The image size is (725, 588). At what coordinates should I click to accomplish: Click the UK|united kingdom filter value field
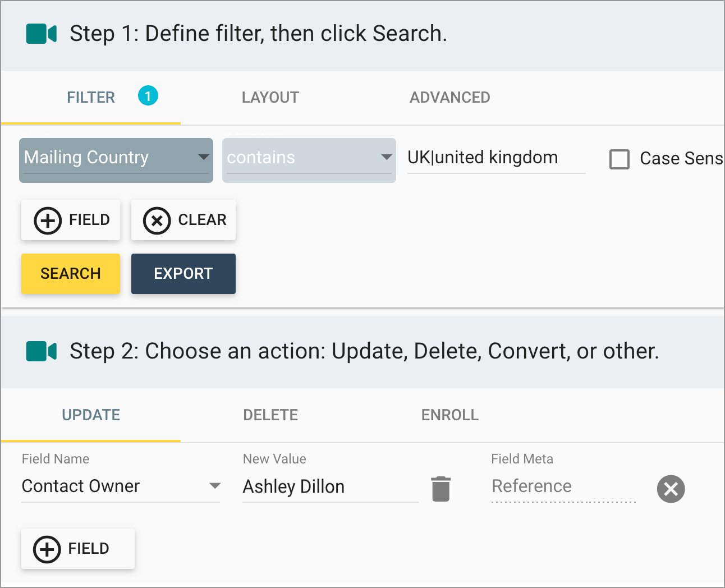click(x=496, y=158)
